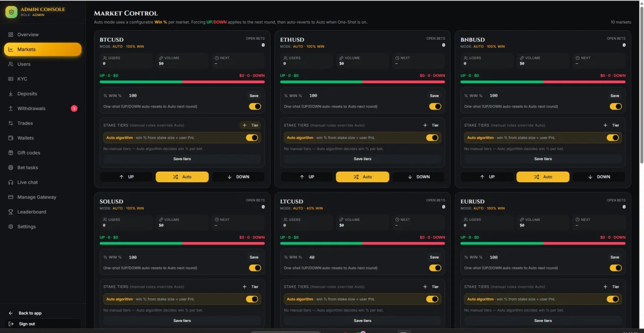Click the SOLUSD market title
This screenshot has width=644, height=333.
tap(111, 201)
